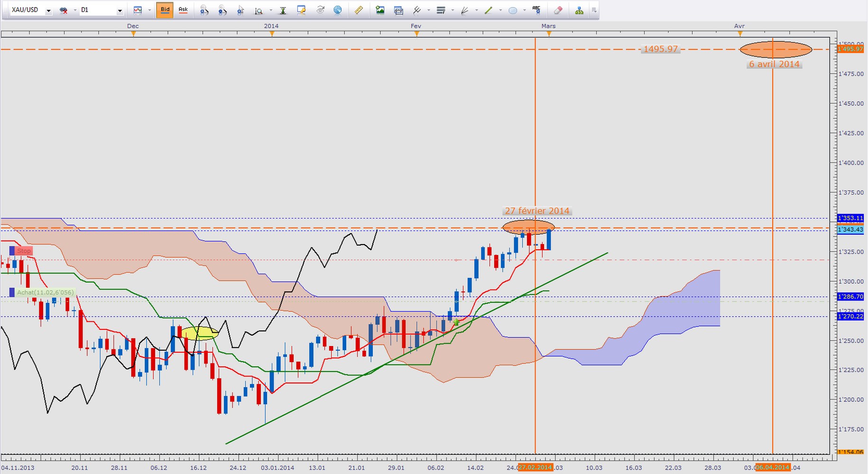Select the orange ellipse near 6 avril 2014
This screenshot has height=474, width=868.
click(776, 49)
